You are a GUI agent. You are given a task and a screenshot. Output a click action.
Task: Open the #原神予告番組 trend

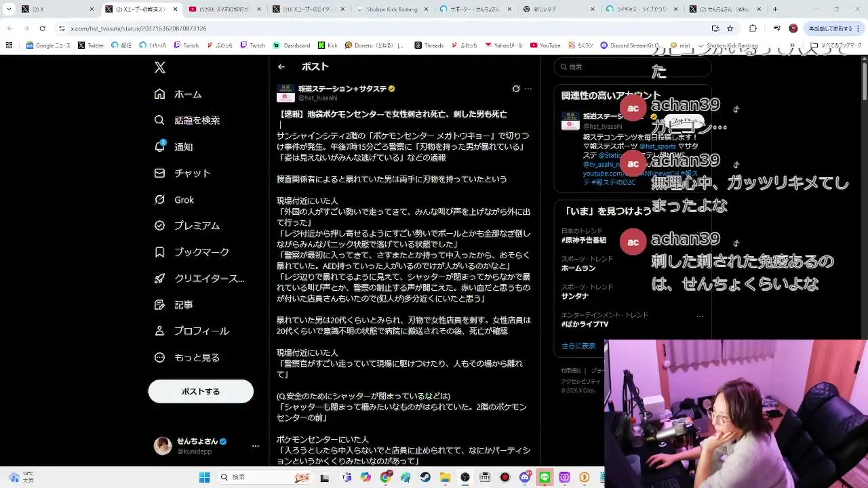(584, 240)
